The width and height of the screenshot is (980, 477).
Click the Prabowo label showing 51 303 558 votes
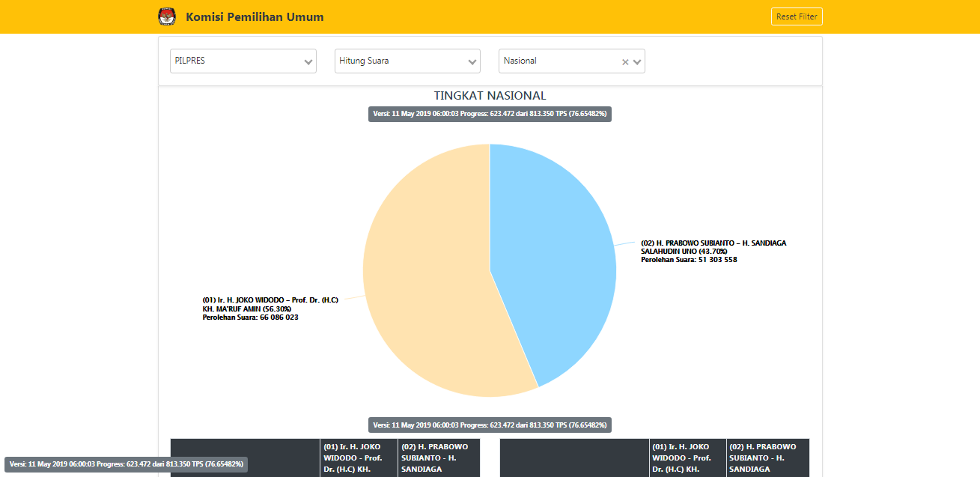(713, 251)
